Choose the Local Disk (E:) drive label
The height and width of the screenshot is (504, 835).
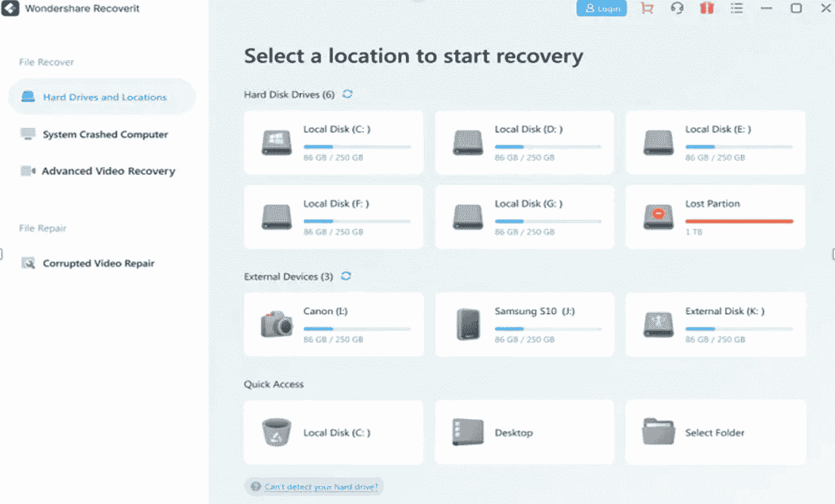[x=718, y=130]
